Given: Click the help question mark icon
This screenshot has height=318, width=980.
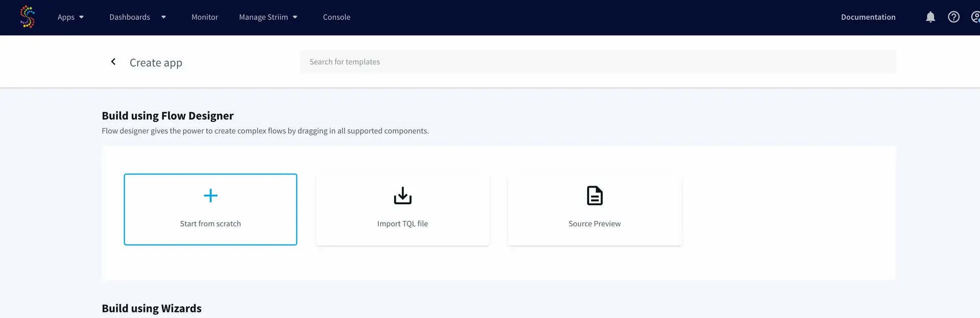Looking at the screenshot, I should 953,17.
